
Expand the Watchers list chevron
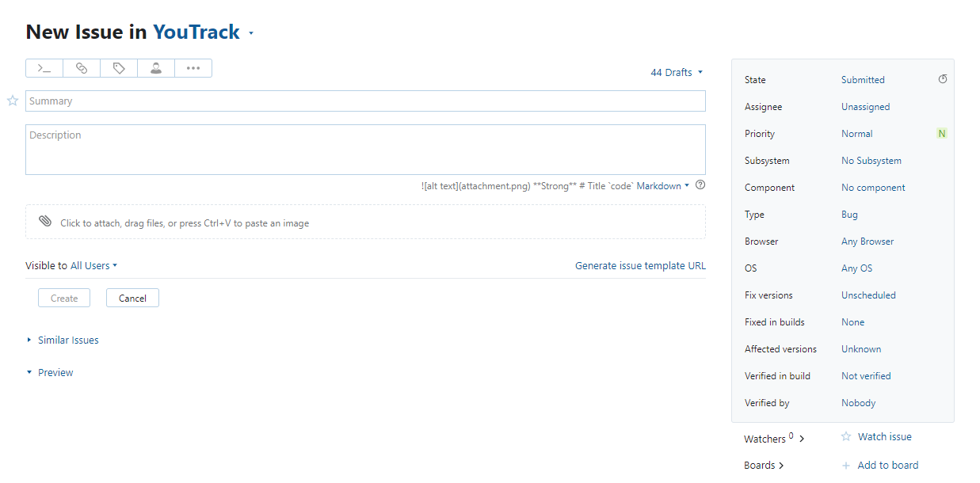click(802, 439)
